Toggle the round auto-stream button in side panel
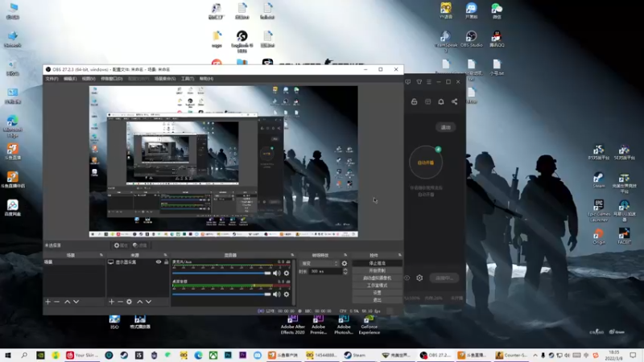The image size is (644, 362). 426,162
